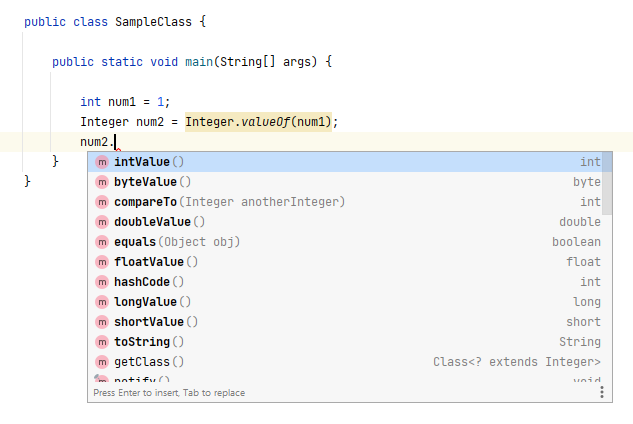Viewport: 633px width, 424px height.
Task: Click the method icon beside byteValue()
Action: (102, 182)
